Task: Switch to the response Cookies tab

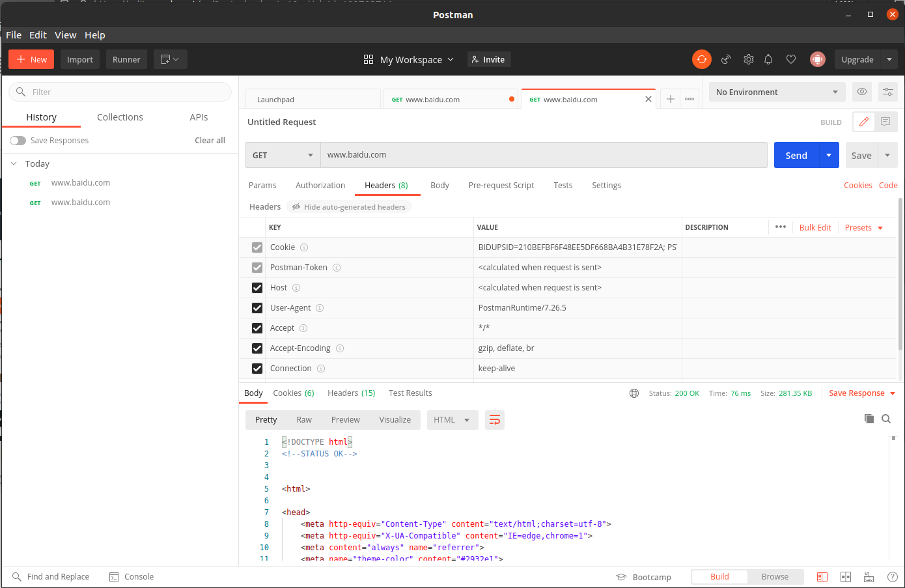Action: click(x=294, y=393)
